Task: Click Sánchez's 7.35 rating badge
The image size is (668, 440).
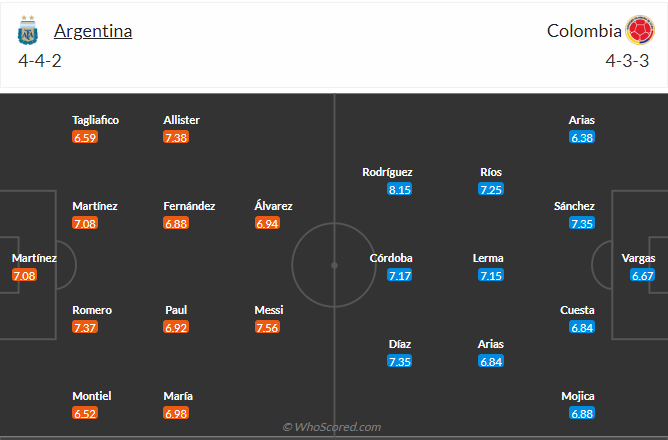Action: [582, 223]
